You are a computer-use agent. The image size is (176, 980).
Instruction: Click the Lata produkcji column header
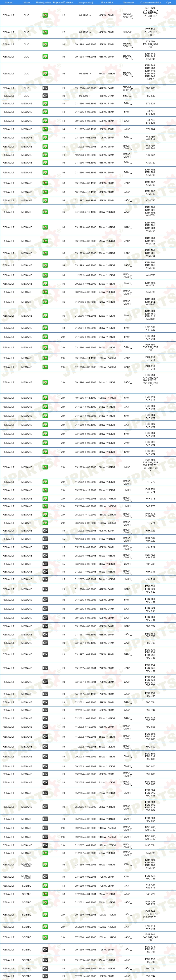pos(85,2)
